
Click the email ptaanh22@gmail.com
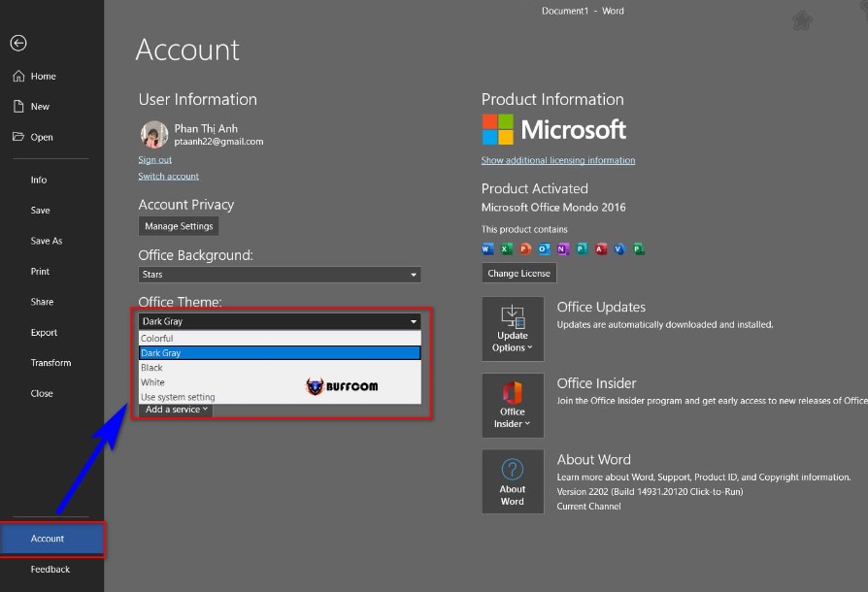click(x=218, y=142)
